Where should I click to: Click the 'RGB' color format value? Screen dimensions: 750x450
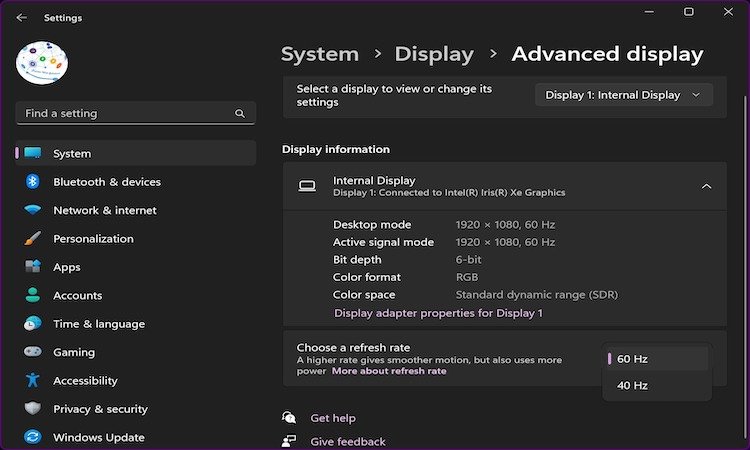[x=467, y=277]
